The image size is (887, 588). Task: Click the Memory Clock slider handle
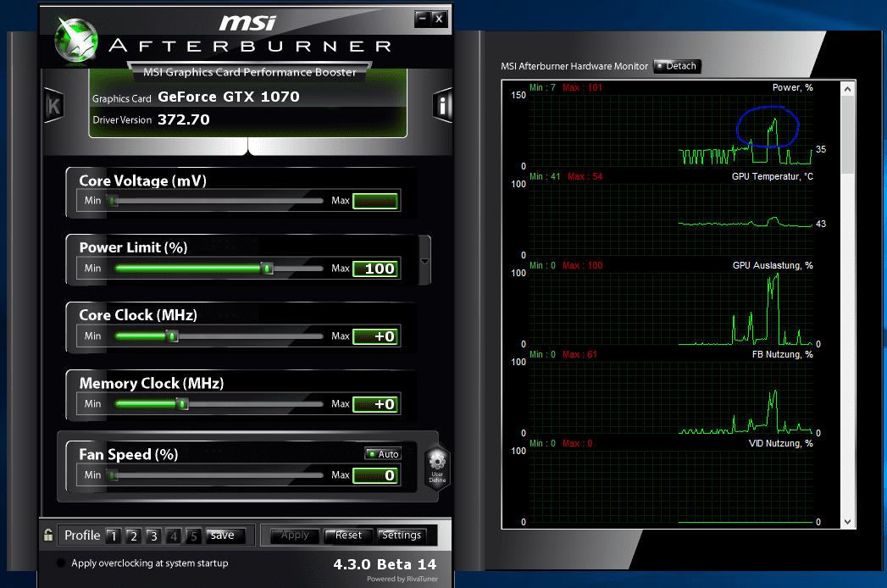pyautogui.click(x=182, y=404)
